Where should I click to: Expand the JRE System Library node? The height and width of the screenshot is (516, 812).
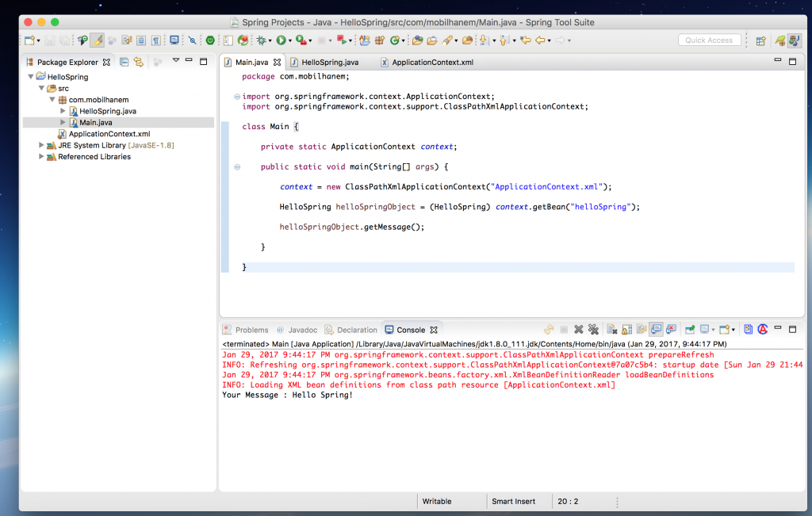click(41, 146)
